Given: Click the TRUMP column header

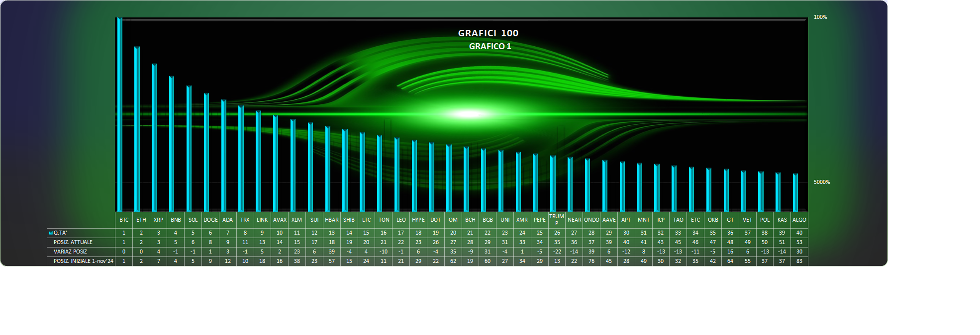Looking at the screenshot, I should coord(557,220).
